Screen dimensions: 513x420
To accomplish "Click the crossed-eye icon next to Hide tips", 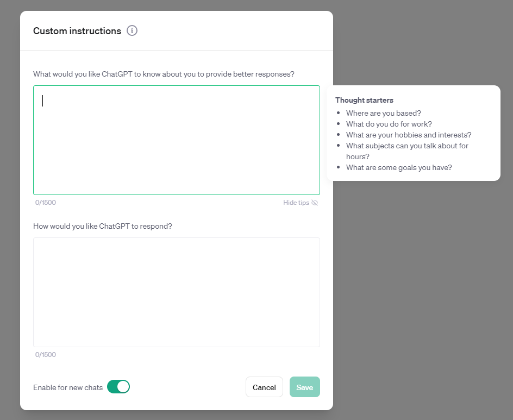I will click(x=315, y=203).
